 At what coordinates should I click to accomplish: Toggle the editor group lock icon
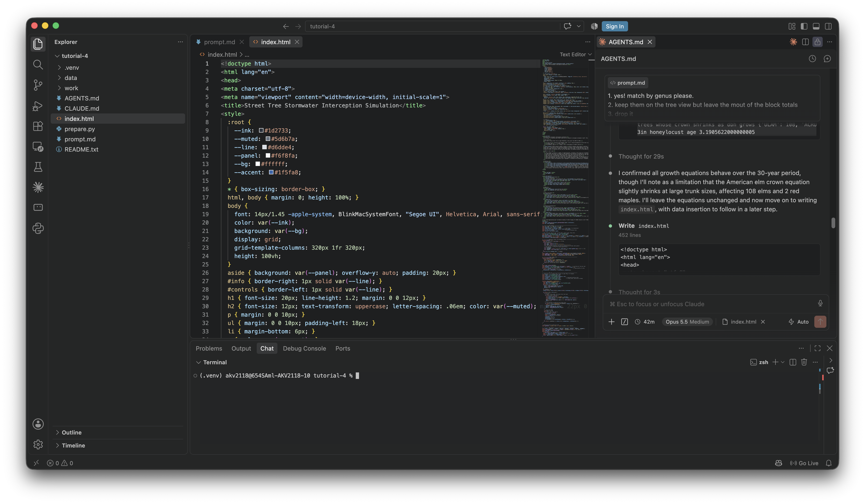(817, 42)
